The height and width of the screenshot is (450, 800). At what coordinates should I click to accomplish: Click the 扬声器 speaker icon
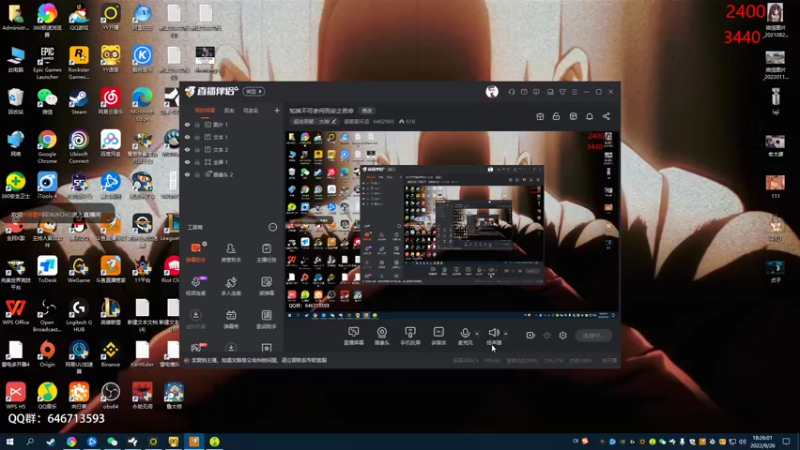(x=493, y=333)
